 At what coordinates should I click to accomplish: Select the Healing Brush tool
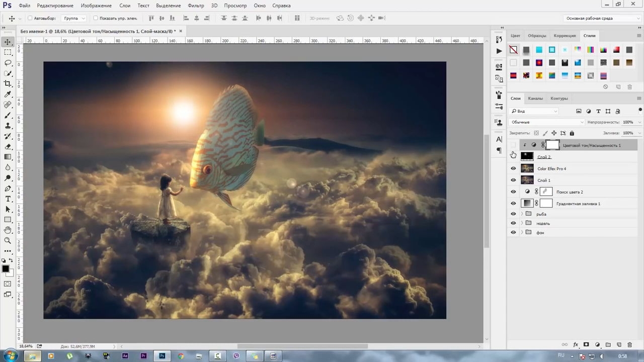(8, 105)
